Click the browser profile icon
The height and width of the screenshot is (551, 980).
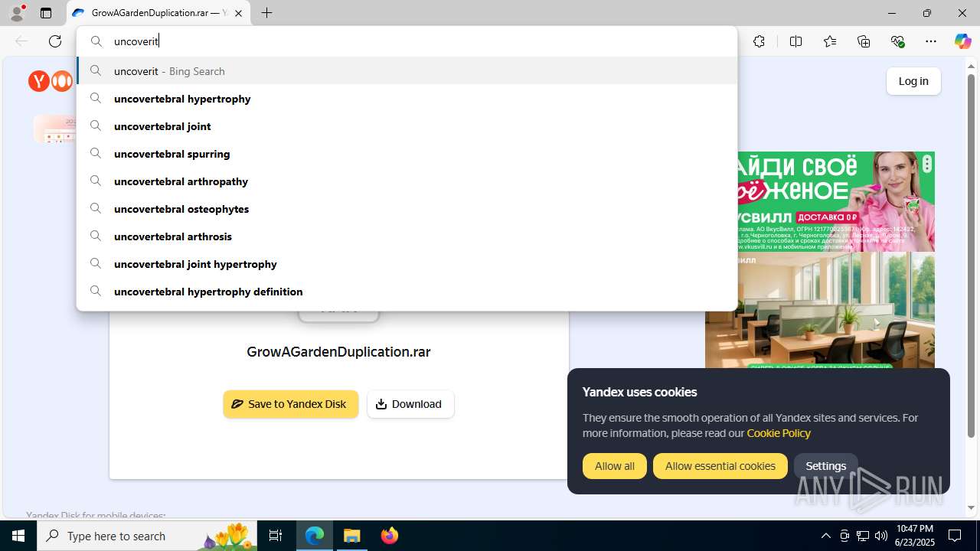click(17, 13)
